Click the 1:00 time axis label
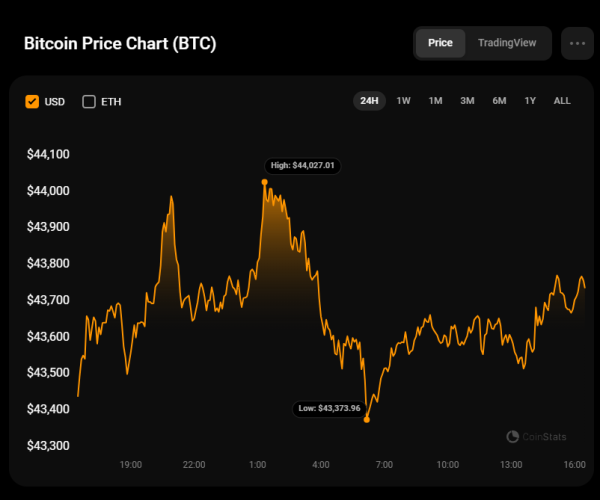600x500 pixels. [257, 465]
